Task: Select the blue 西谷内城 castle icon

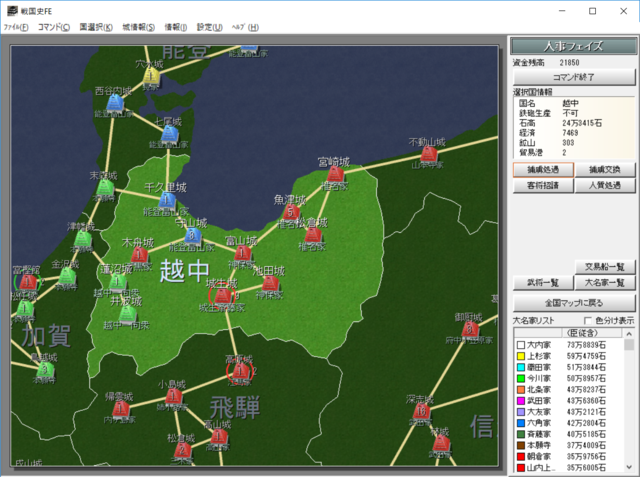Action: [x=115, y=103]
